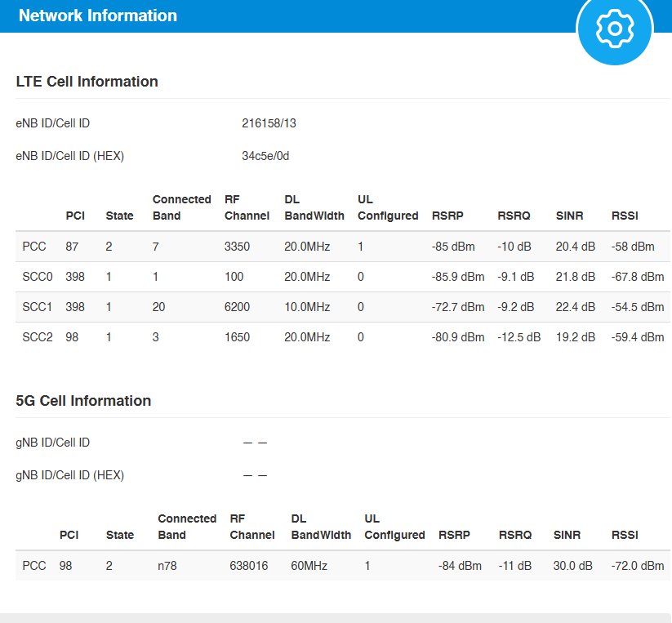Select the LTE Cell Information heading

click(87, 82)
